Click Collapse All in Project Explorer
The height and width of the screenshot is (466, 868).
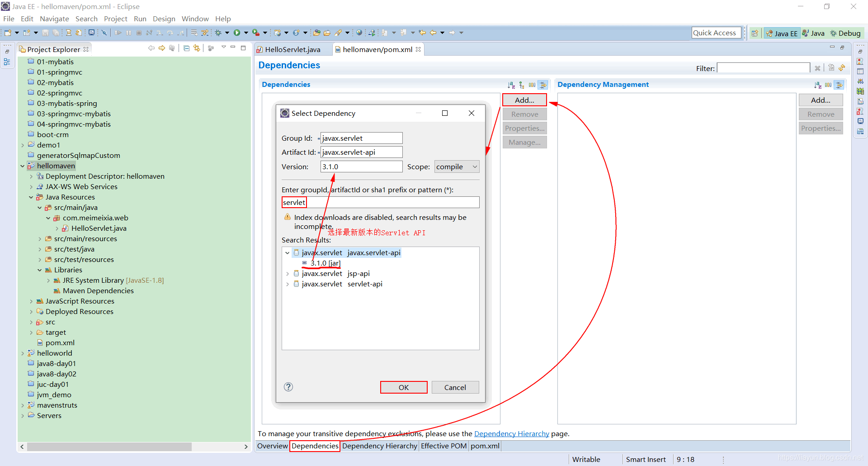tap(187, 48)
